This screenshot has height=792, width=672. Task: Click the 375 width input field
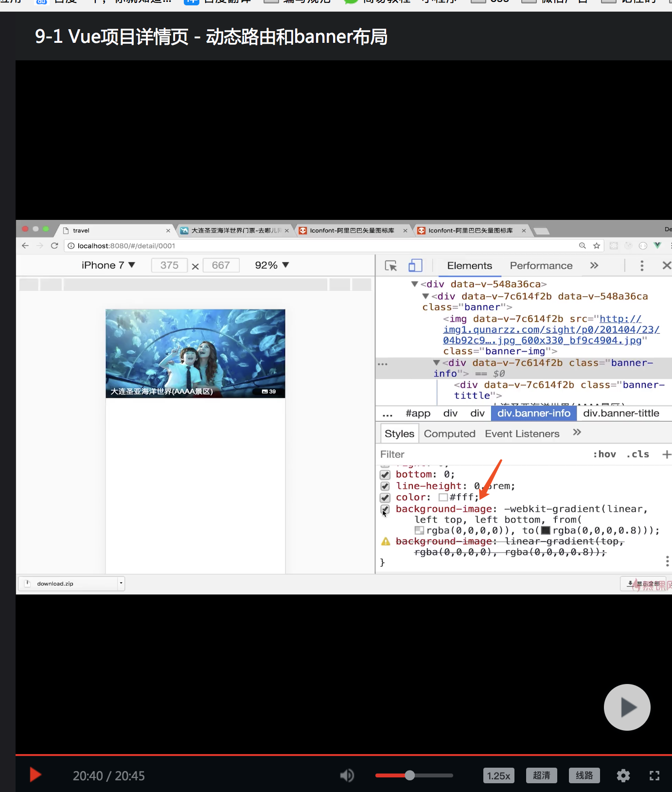(x=169, y=265)
